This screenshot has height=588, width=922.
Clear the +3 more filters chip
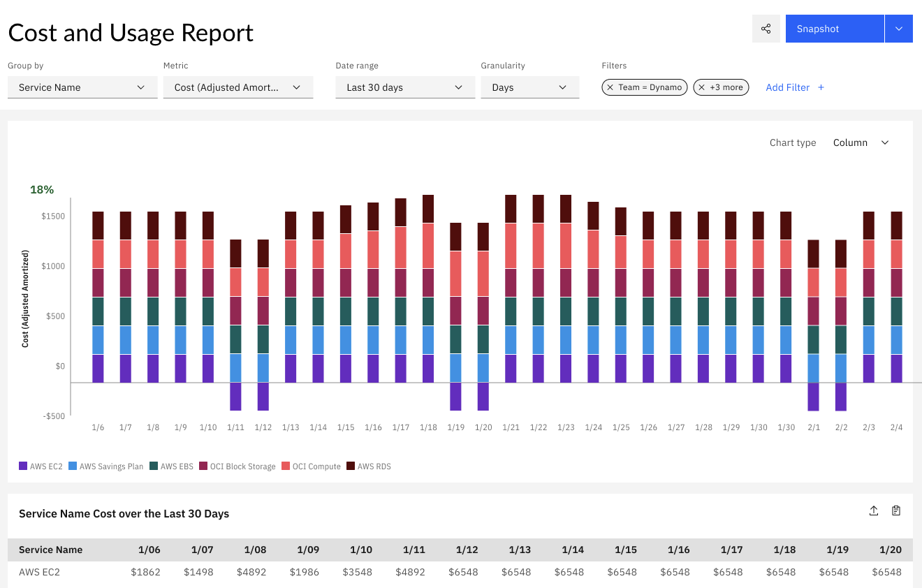(x=702, y=87)
